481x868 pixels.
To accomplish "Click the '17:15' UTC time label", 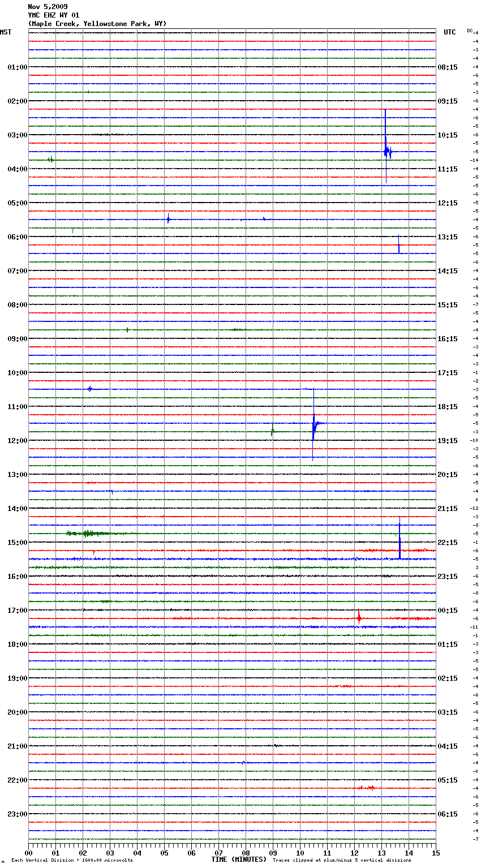I will click(x=448, y=373).
